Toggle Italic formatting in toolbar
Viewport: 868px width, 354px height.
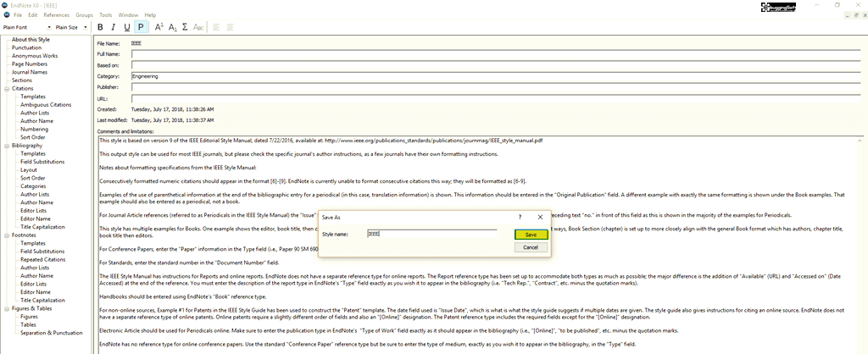pos(113,26)
